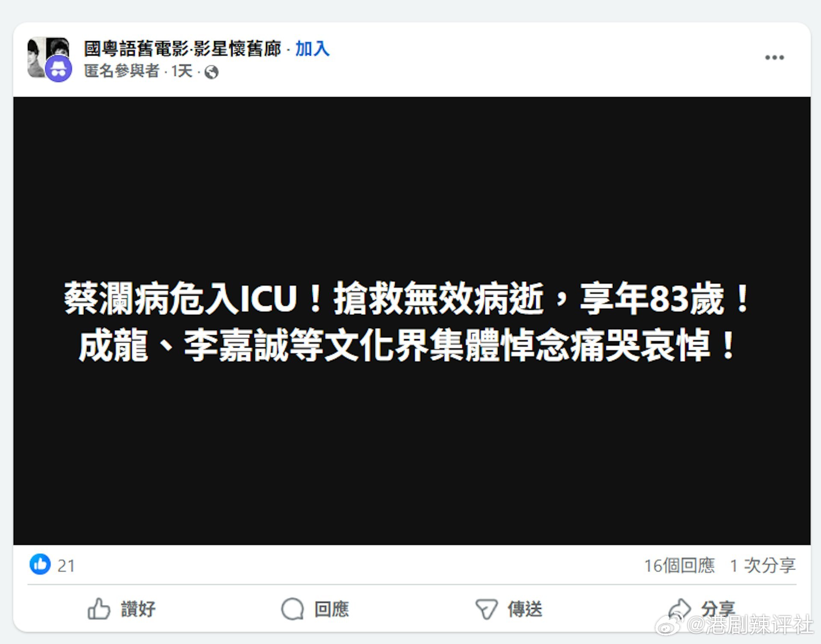This screenshot has width=821, height=644.
Task: Join the group via the 加入 link
Action: [313, 49]
